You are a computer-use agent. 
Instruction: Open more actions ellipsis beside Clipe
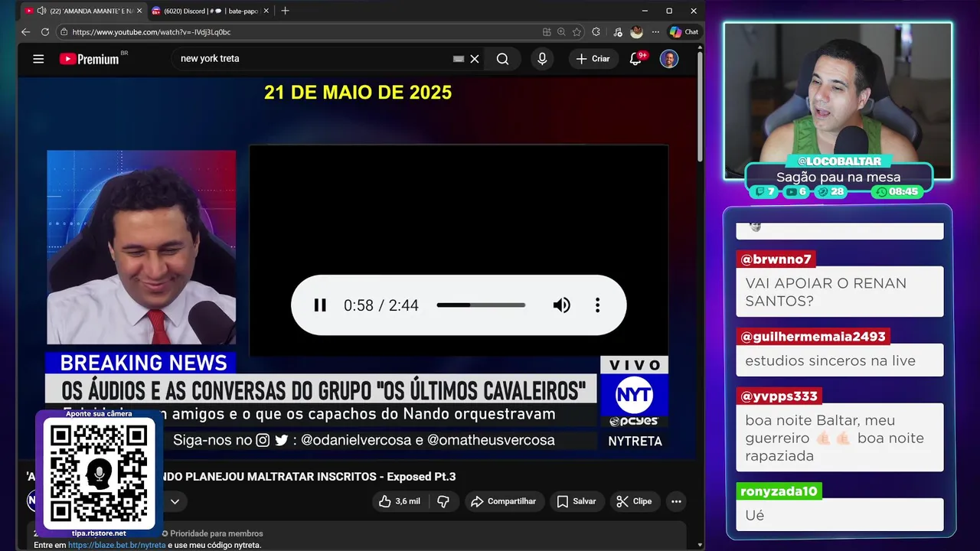676,501
